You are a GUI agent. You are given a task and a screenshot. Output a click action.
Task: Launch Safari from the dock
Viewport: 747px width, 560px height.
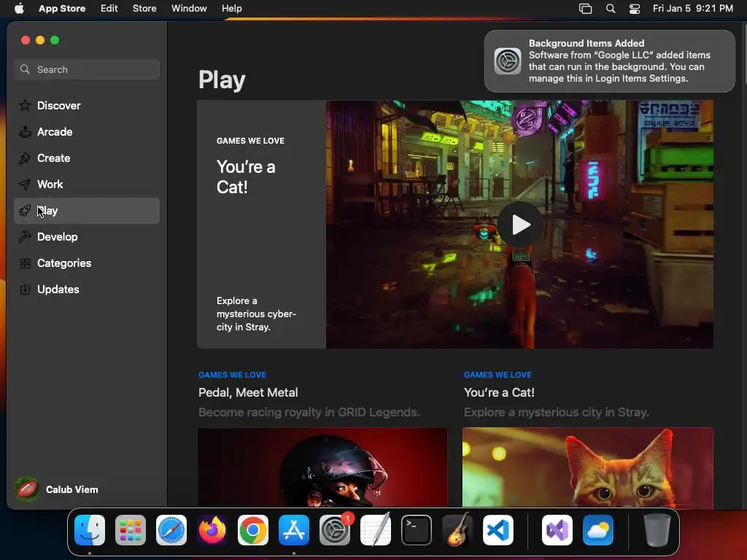point(171,529)
